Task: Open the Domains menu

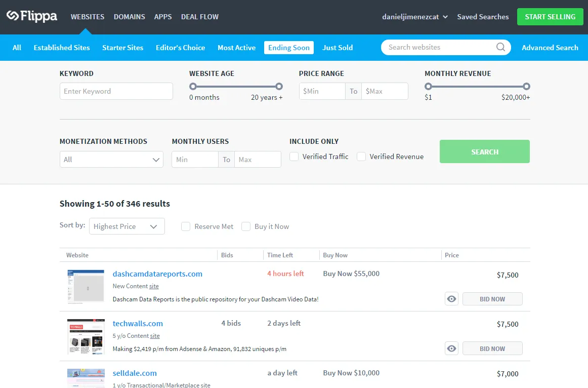Action: tap(130, 17)
